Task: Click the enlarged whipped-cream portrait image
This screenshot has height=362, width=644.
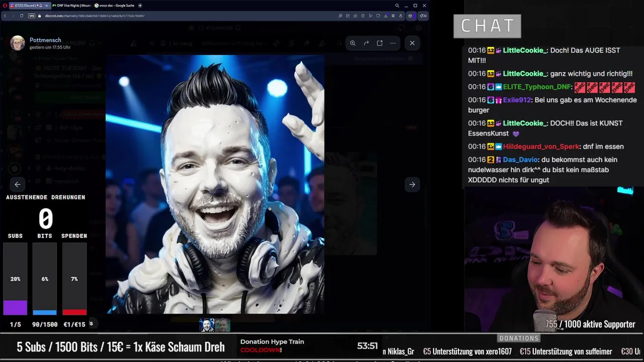Action: tap(215, 185)
